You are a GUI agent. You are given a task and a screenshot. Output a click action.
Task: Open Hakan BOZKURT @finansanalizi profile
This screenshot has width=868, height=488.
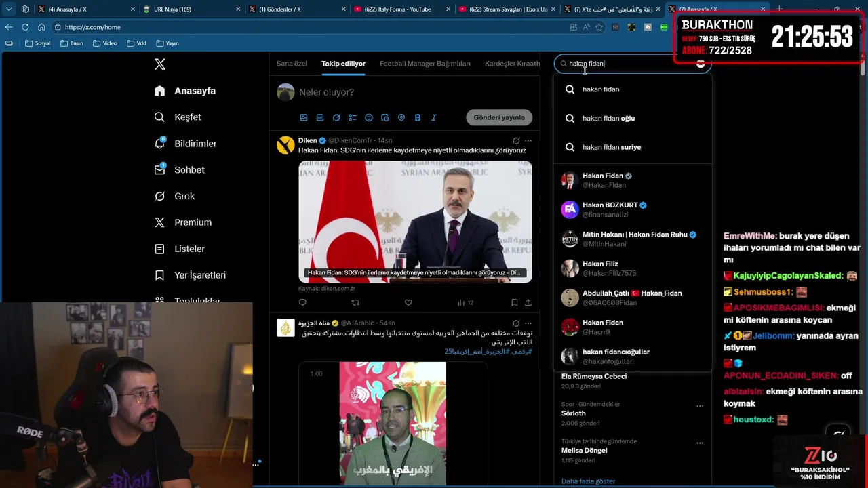coord(633,209)
